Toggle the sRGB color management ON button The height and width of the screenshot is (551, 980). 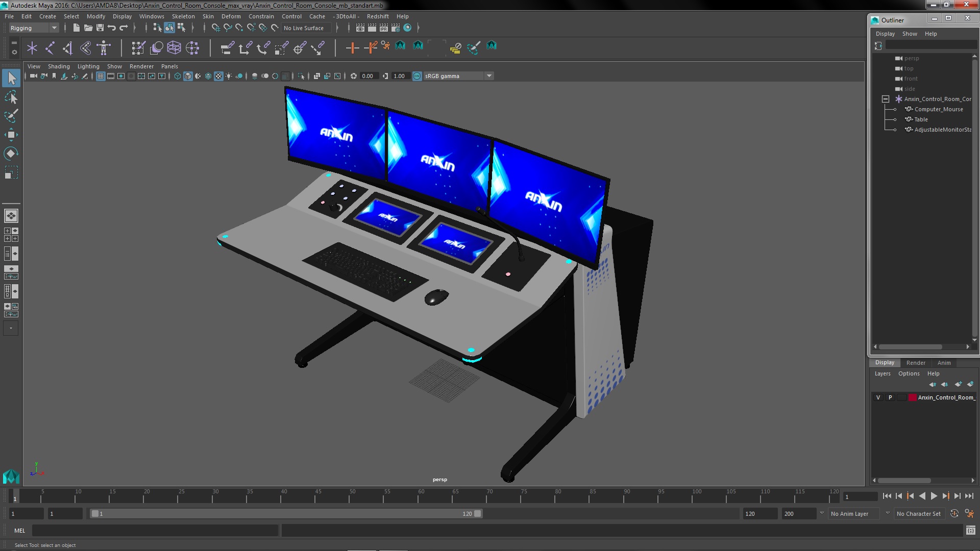pos(417,76)
